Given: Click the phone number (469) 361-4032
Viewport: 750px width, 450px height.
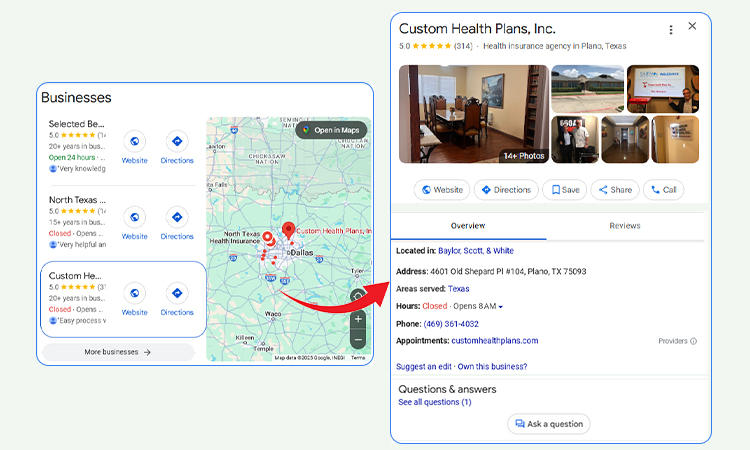Looking at the screenshot, I should pyautogui.click(x=451, y=324).
